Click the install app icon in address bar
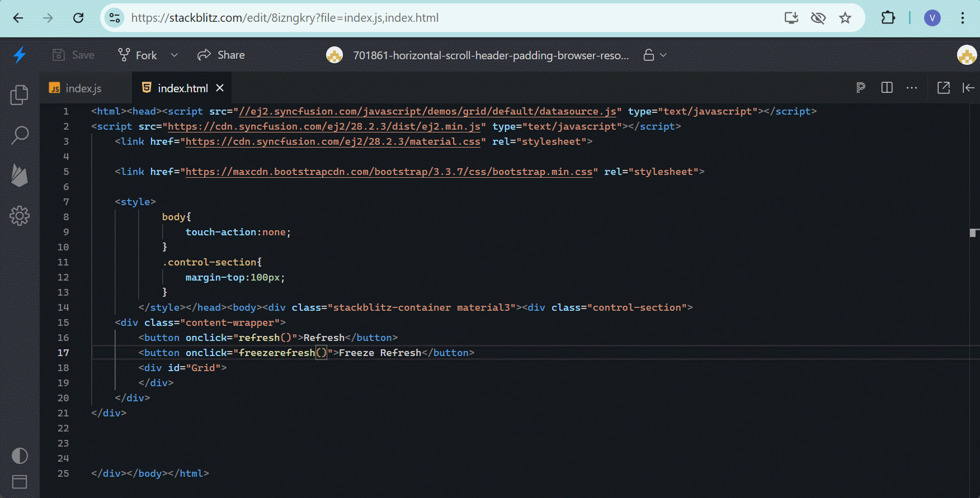The width and height of the screenshot is (980, 498). click(791, 18)
